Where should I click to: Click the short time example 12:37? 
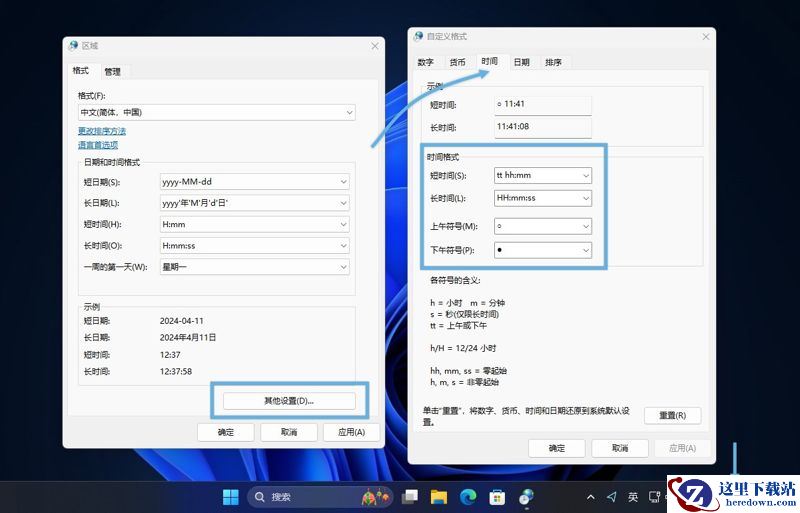[170, 355]
